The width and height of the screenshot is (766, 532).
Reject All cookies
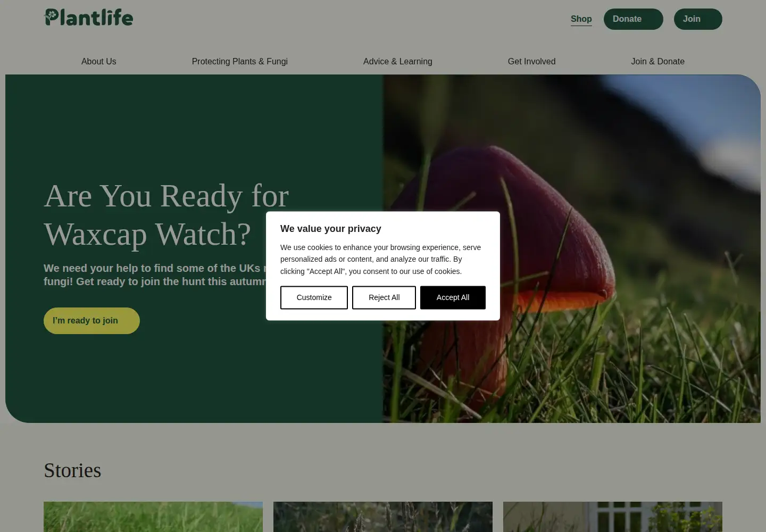(x=384, y=297)
